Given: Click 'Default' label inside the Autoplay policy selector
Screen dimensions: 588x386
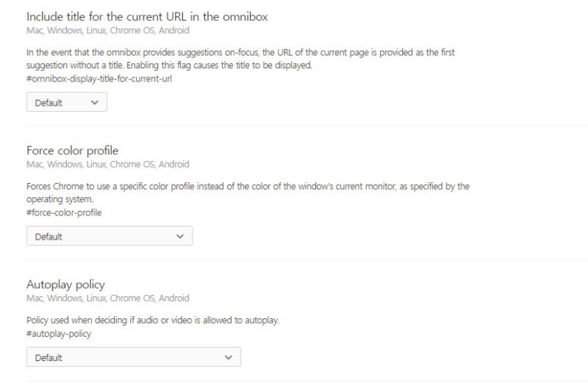Looking at the screenshot, I should click(49, 358).
